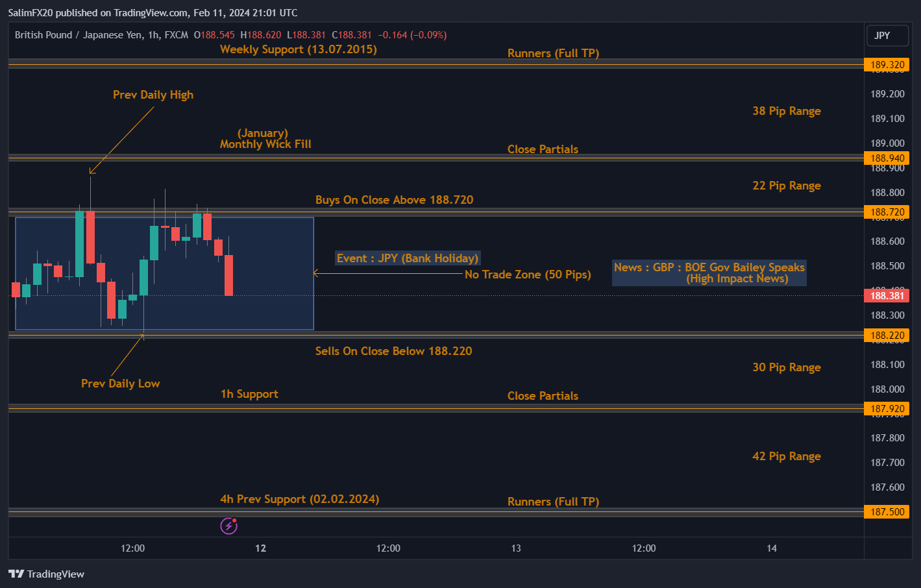
Task: Select the red 188.381 current price label
Action: pyautogui.click(x=887, y=296)
